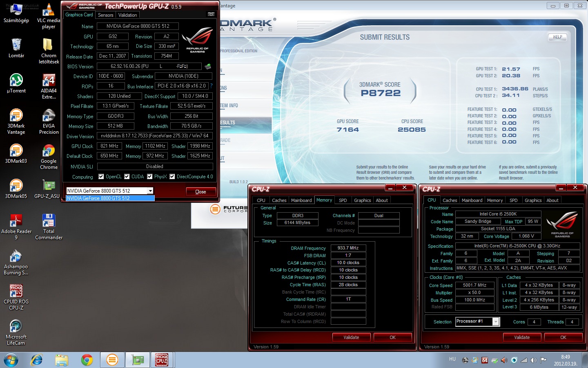
Task: Open the Számítógép desktop icon
Action: coord(16,13)
